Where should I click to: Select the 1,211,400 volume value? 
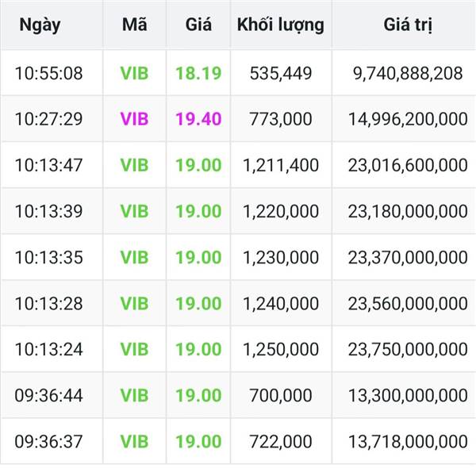280,166
